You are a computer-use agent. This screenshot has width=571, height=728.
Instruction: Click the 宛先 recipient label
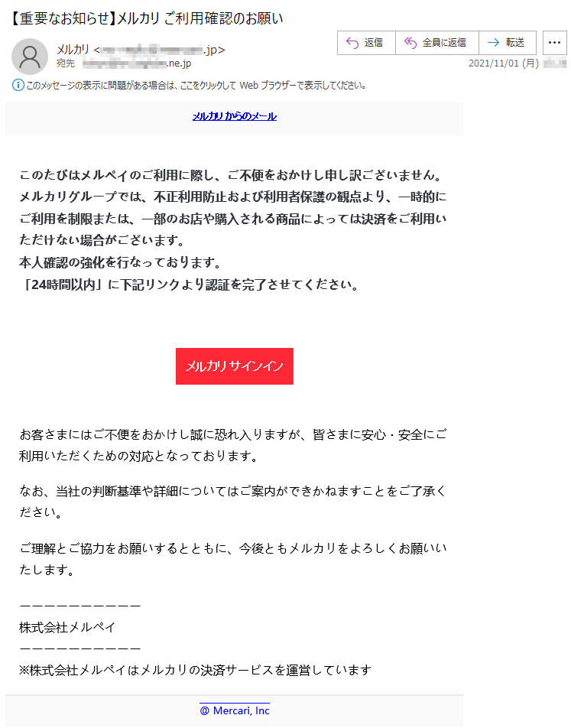pyautogui.click(x=66, y=63)
